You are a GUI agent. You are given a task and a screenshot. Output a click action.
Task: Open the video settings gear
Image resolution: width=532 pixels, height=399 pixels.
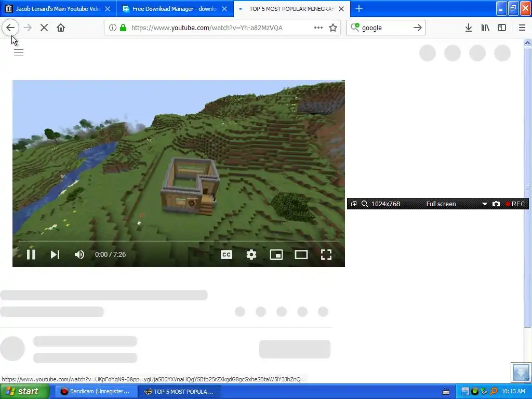pos(251,255)
